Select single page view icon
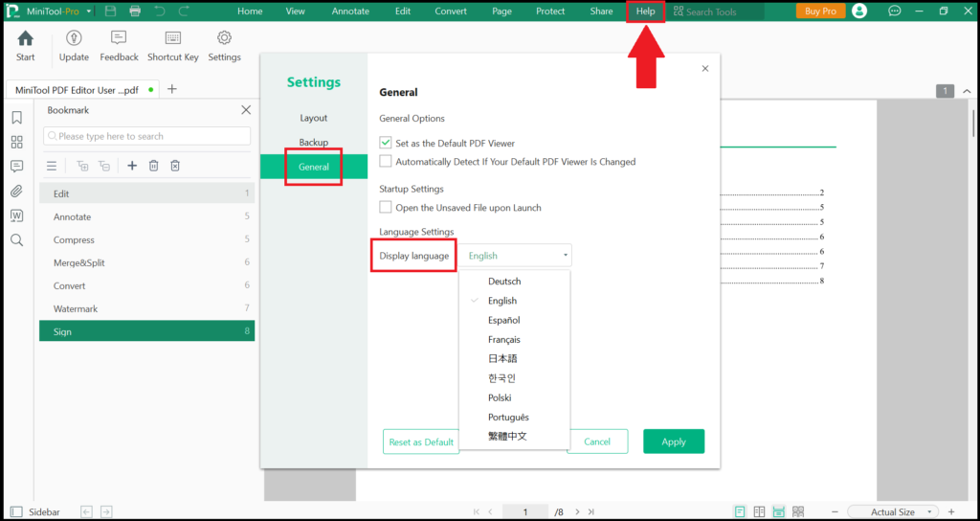 (x=740, y=511)
